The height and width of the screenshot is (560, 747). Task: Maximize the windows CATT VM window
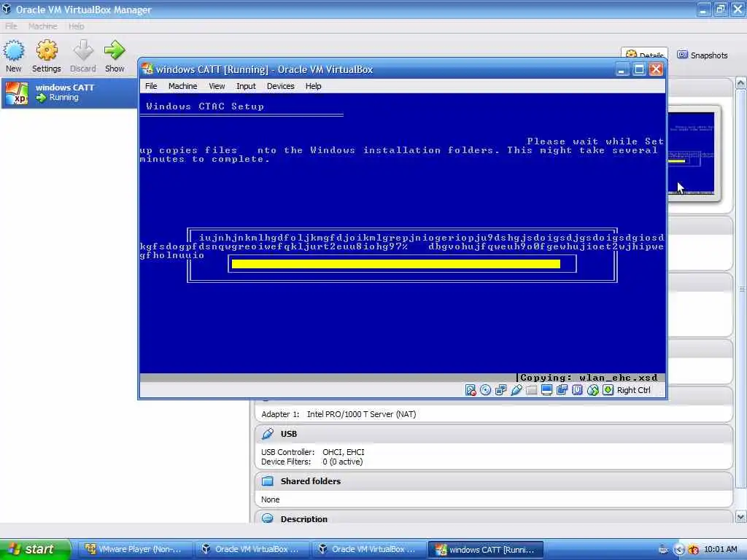coord(639,69)
